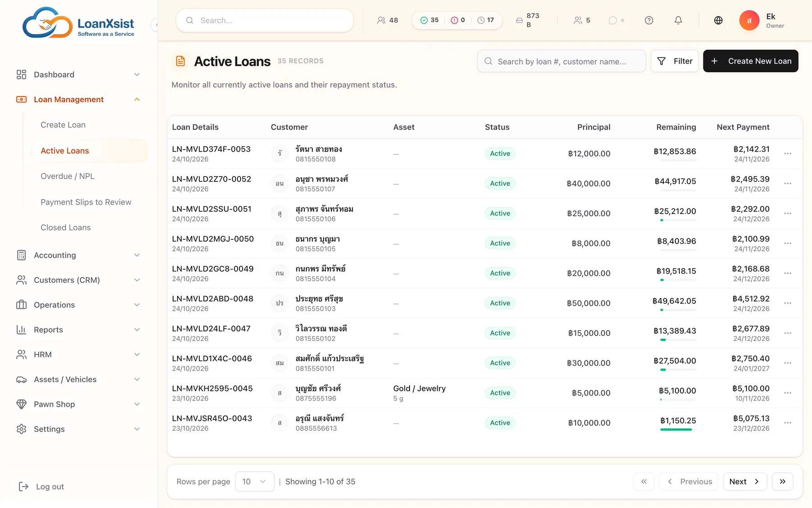Click the Active status badge for LN-MVLD2Z70-0052
Image resolution: width=812 pixels, height=508 pixels.
pos(500,183)
